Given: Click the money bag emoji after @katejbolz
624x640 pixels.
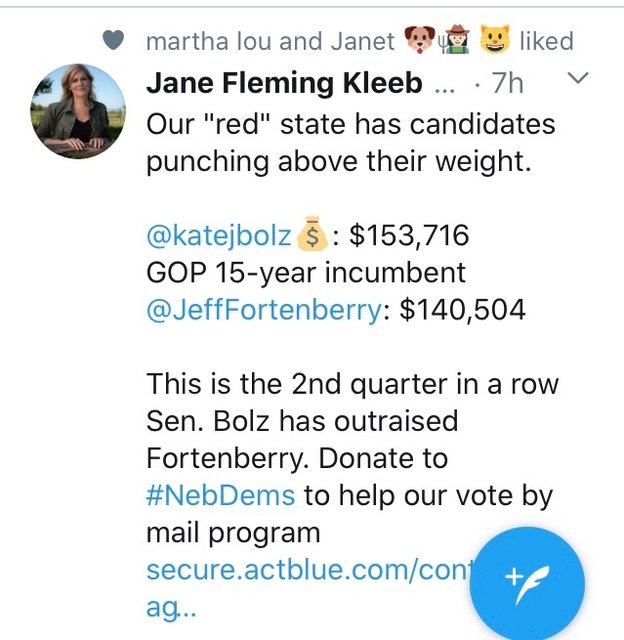Looking at the screenshot, I should [x=313, y=236].
